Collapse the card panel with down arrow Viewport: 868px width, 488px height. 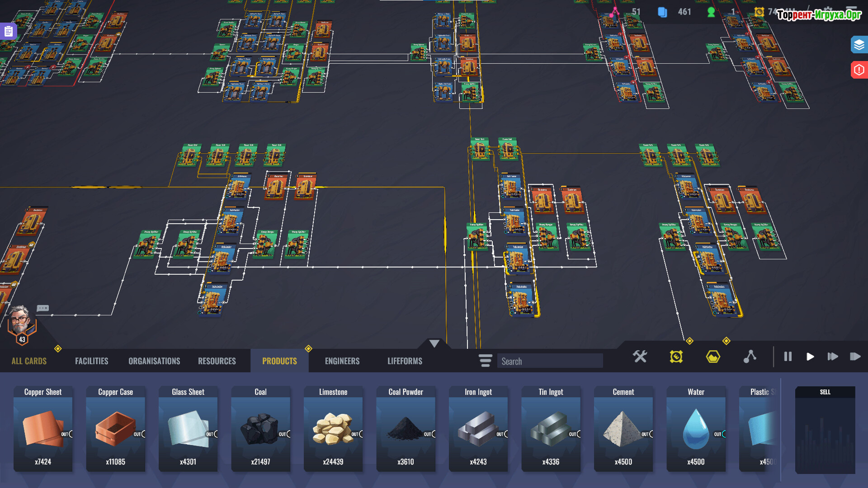434,343
